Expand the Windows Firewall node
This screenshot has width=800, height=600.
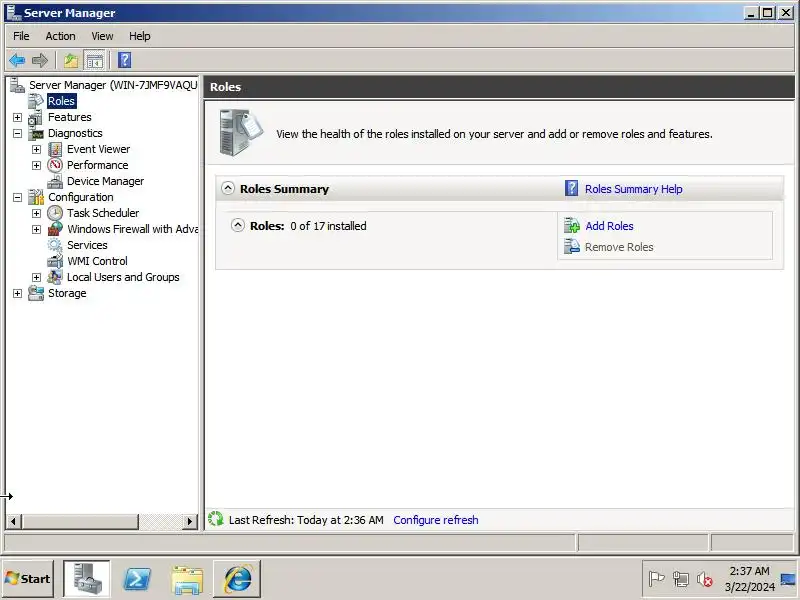(36, 229)
